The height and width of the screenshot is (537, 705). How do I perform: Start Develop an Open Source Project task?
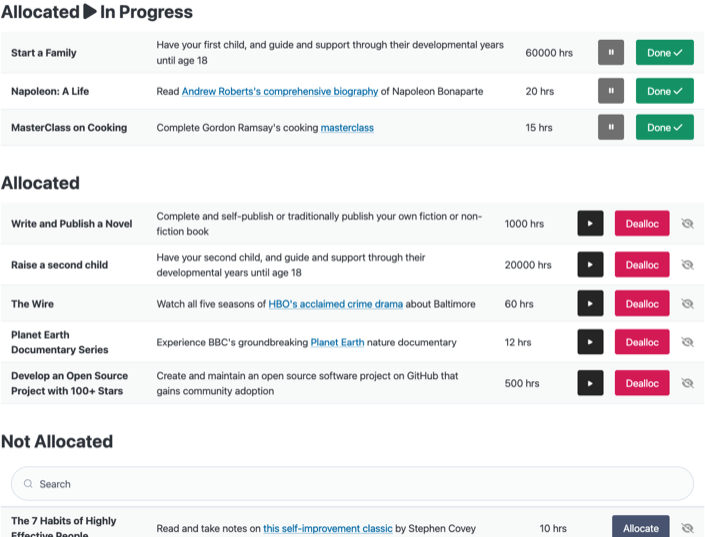[x=590, y=383]
